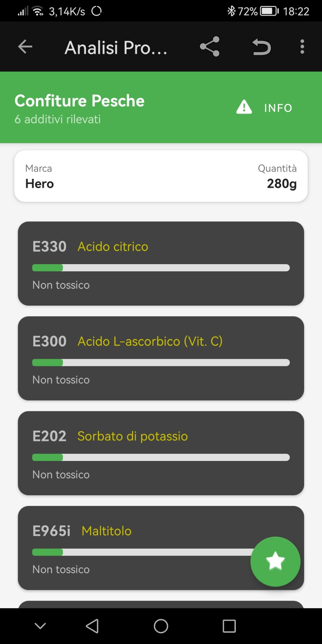Open the three-dot overflow menu
Screen dimensions: 322x644
tap(302, 47)
